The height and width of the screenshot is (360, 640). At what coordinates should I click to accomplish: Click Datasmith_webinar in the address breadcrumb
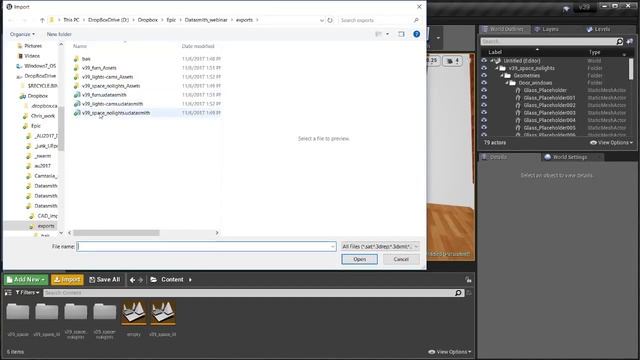206,20
